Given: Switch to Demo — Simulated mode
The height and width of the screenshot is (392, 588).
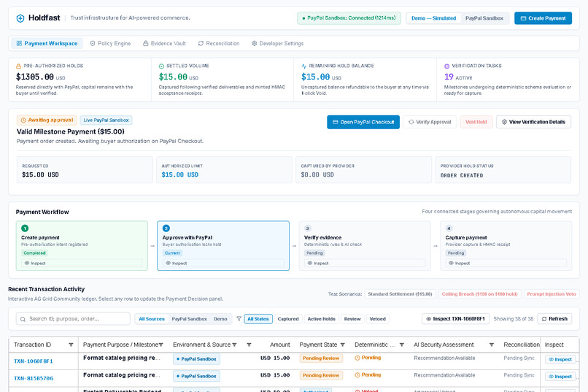Looking at the screenshot, I should click(433, 18).
